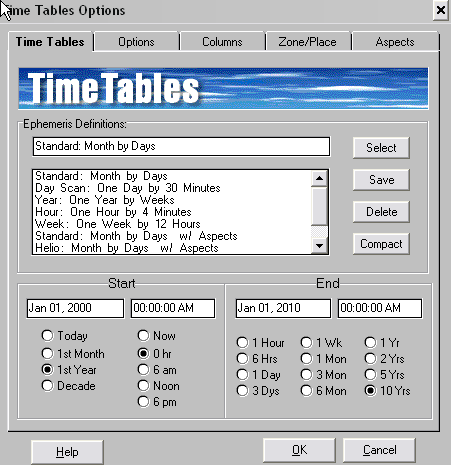Click the Start time field
Viewport: 451px width, 465px height.
coord(173,308)
